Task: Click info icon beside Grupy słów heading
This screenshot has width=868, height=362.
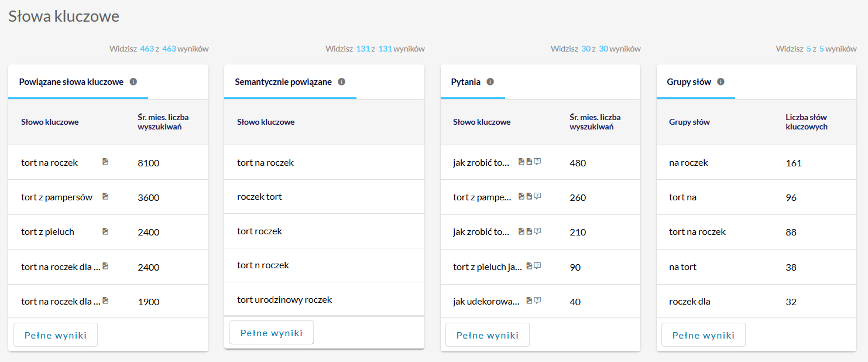Action: pyautogui.click(x=721, y=82)
